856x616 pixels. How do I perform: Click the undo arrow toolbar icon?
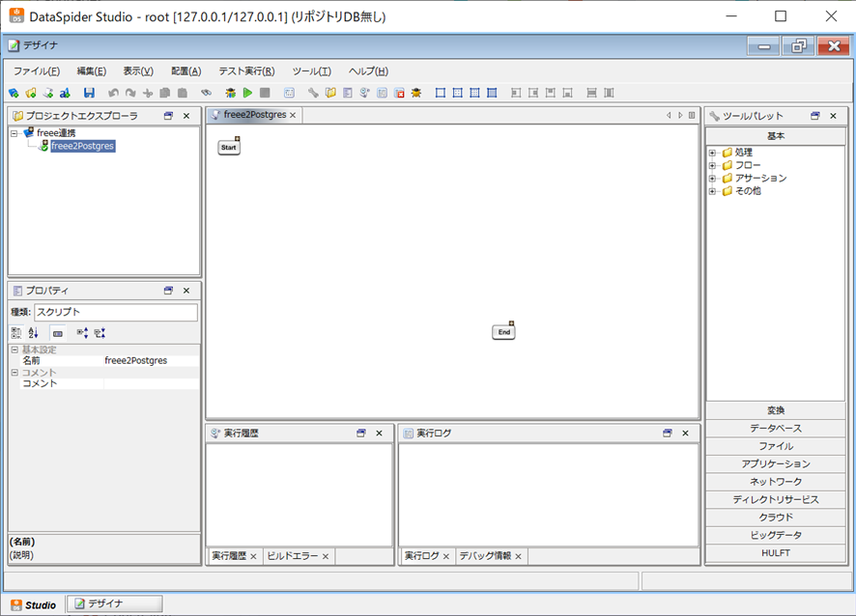(113, 93)
